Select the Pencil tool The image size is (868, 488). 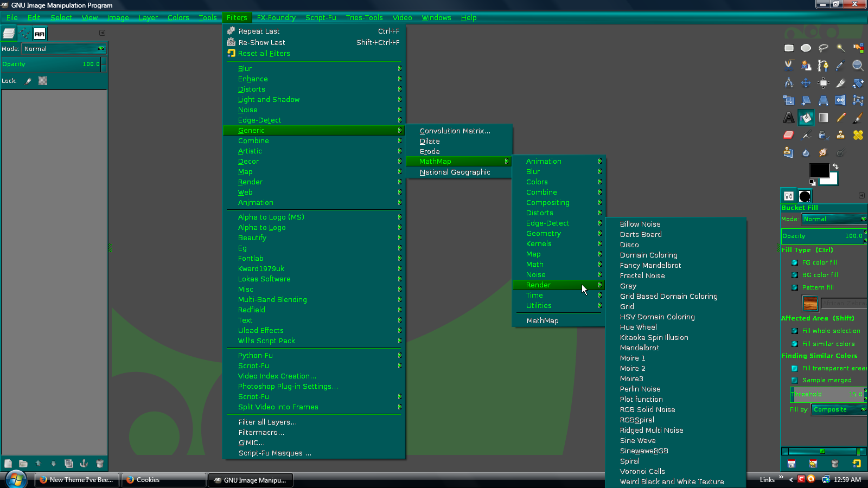click(841, 118)
